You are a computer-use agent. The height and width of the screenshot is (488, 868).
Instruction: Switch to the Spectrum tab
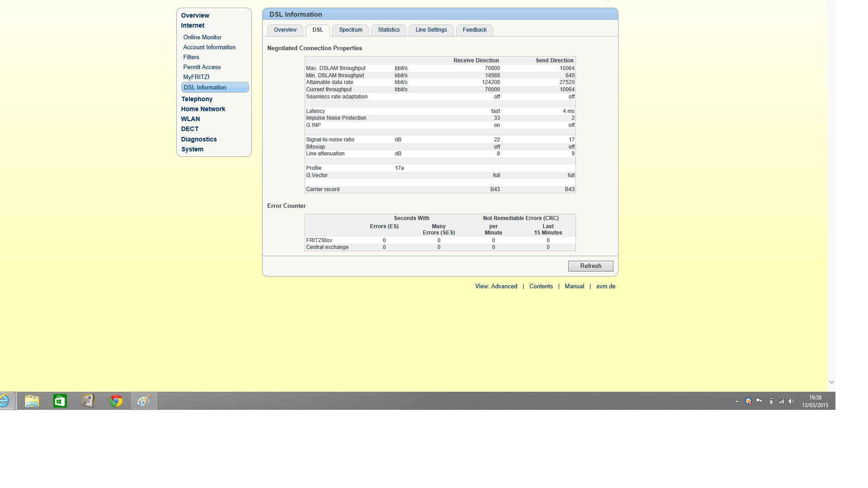[x=350, y=30]
